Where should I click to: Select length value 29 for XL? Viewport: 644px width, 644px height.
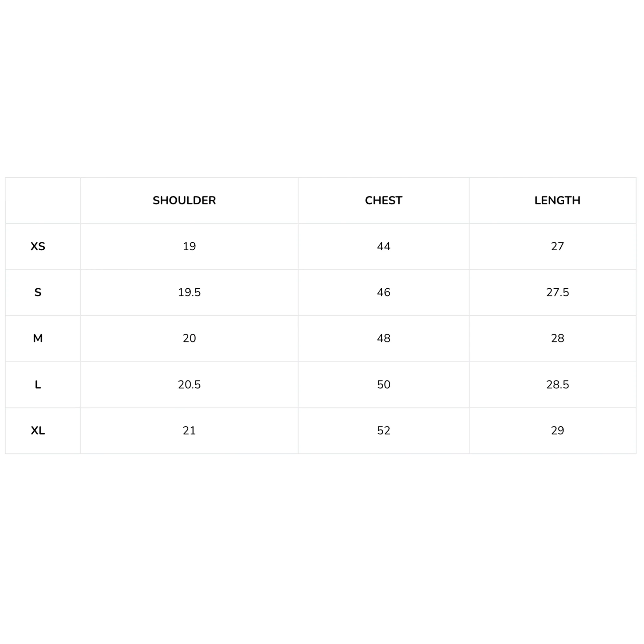click(x=557, y=431)
